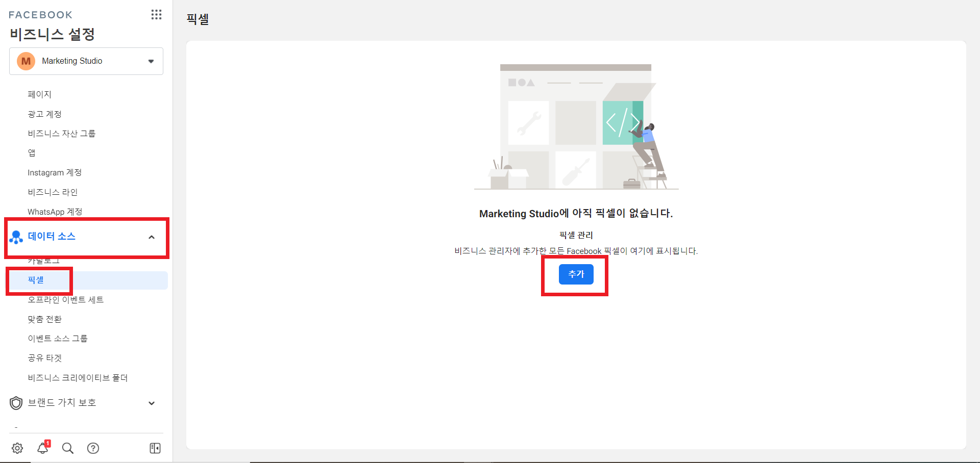Click the 브랜드 가치 보호 section label
The image size is (980, 463).
pos(62,402)
